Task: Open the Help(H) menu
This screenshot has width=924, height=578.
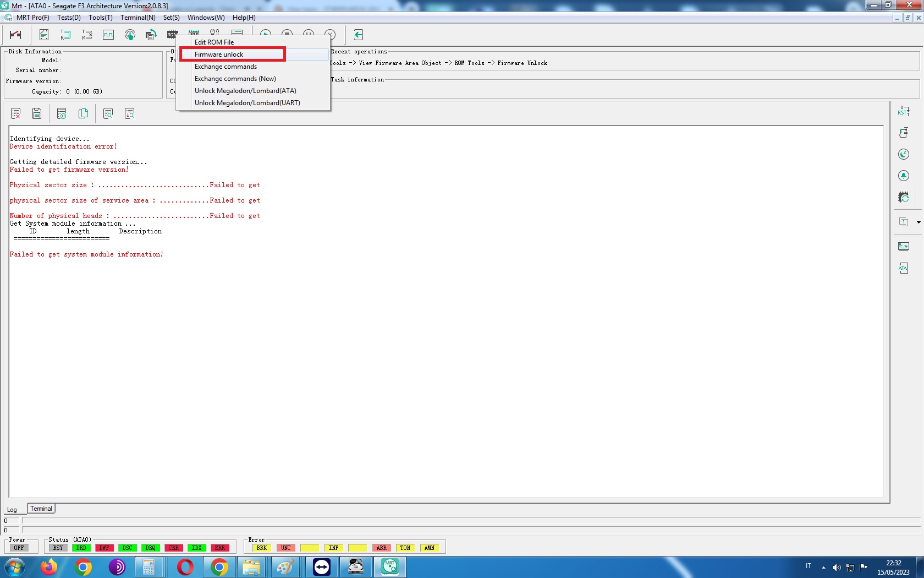Action: click(244, 18)
